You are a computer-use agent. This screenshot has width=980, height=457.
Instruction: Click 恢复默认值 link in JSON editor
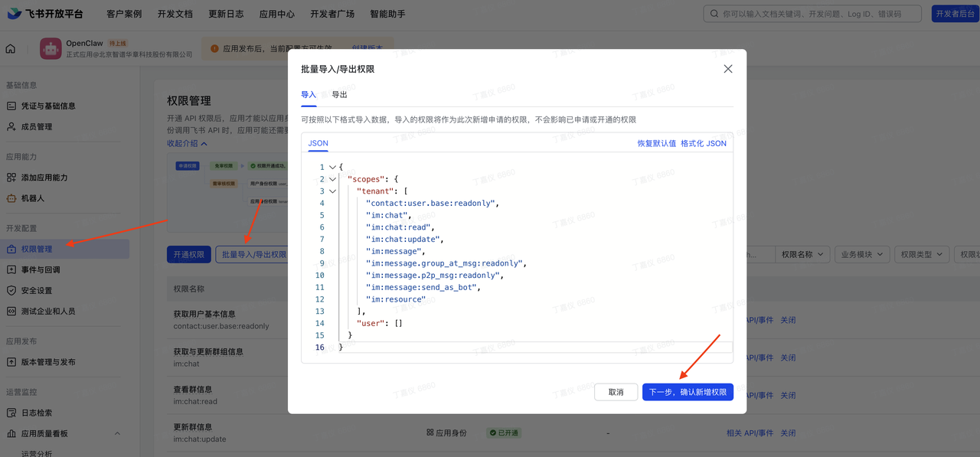[x=656, y=143]
